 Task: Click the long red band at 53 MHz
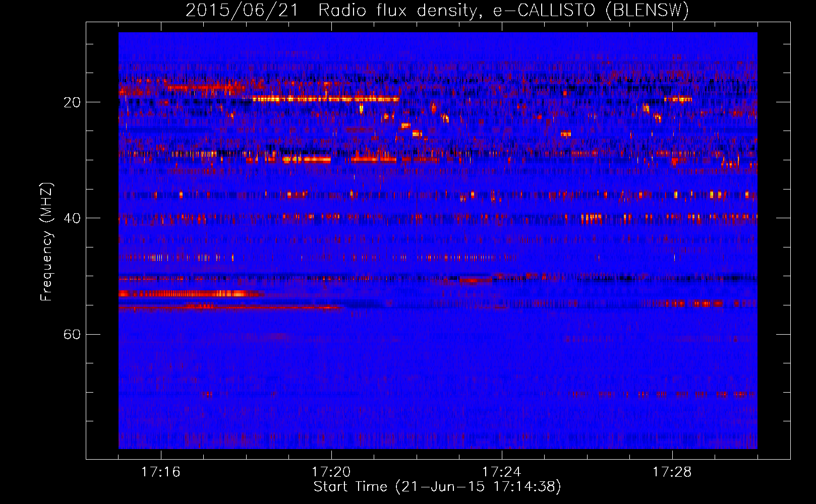coord(191,293)
